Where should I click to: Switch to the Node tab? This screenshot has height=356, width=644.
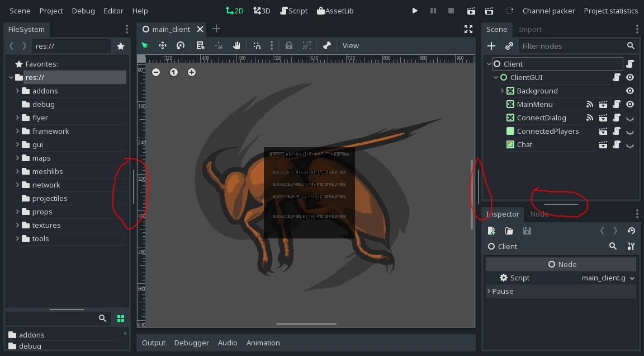click(539, 214)
